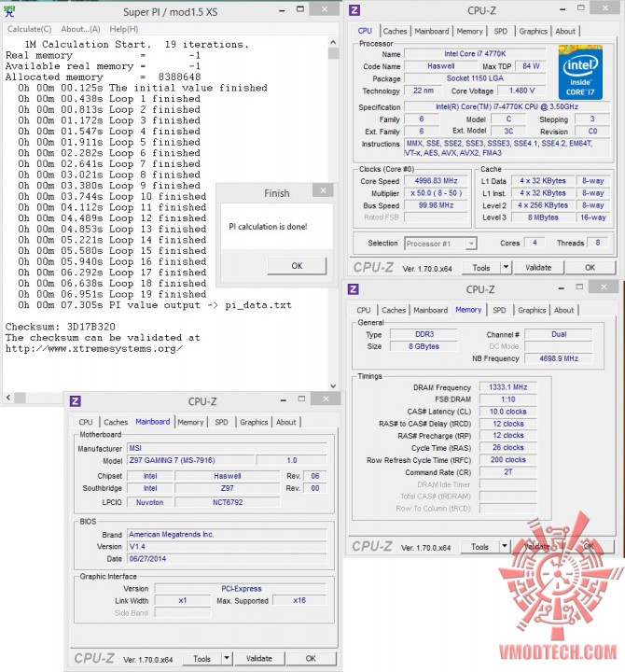Click scroll down arrow in Super PI output
The height and width of the screenshot is (672, 625).
click(x=333, y=385)
